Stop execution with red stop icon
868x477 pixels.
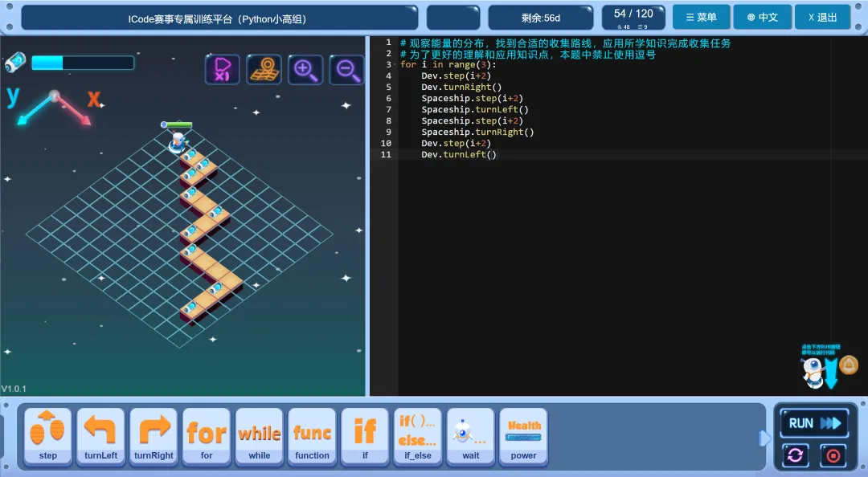coord(833,455)
